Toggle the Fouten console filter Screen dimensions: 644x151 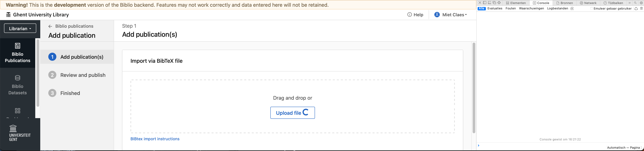pyautogui.click(x=511, y=8)
